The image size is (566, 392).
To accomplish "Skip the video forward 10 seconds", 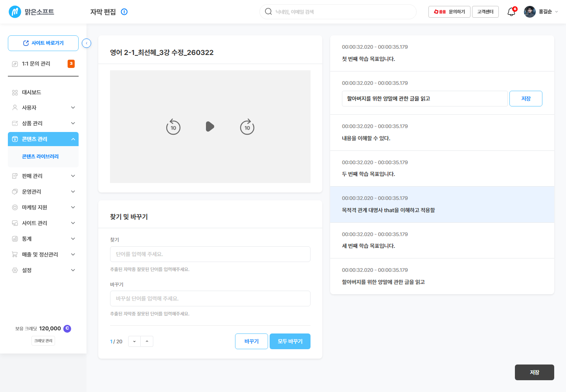I will click(x=247, y=127).
